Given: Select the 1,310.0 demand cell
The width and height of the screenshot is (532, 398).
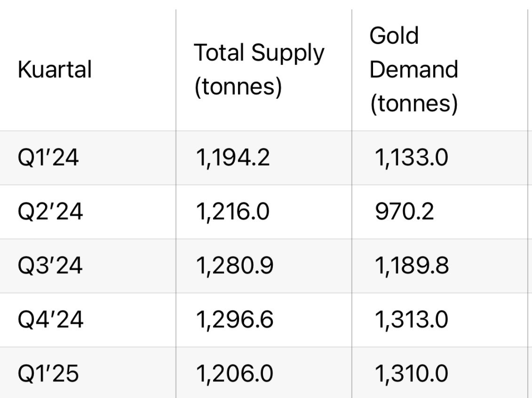Looking at the screenshot, I should (x=411, y=374).
